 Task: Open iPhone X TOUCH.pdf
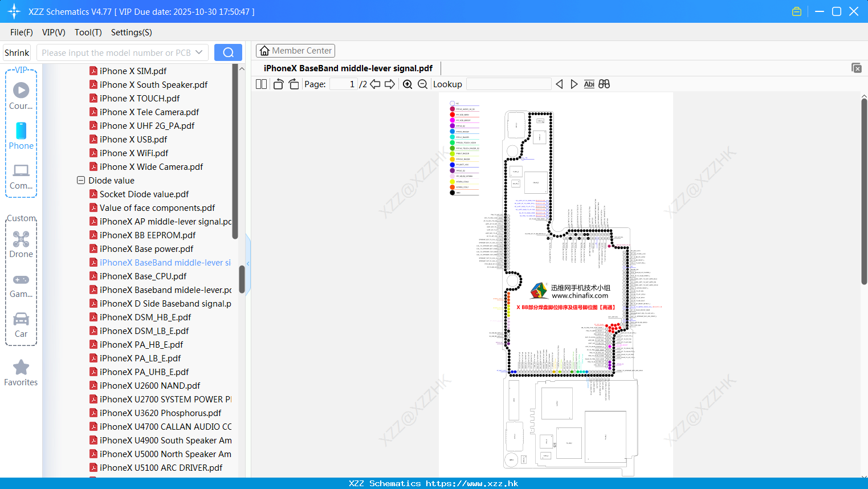tap(135, 98)
